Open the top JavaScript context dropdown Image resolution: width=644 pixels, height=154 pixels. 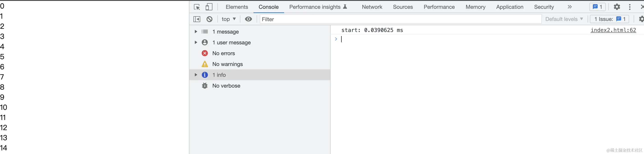point(228,19)
